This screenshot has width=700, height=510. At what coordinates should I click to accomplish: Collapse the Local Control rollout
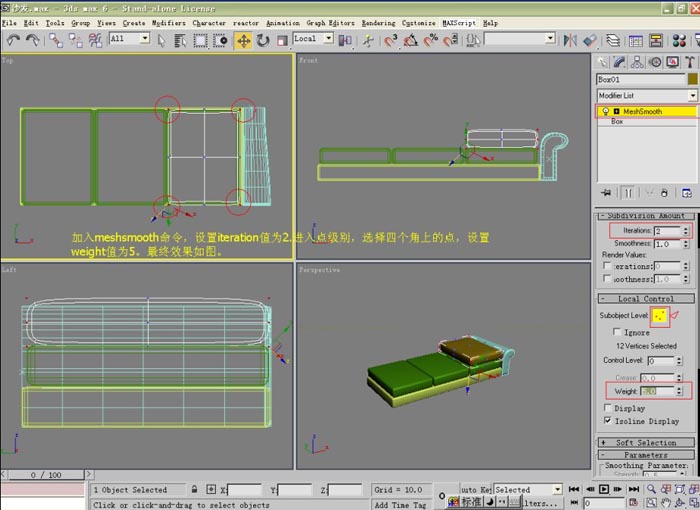(646, 299)
